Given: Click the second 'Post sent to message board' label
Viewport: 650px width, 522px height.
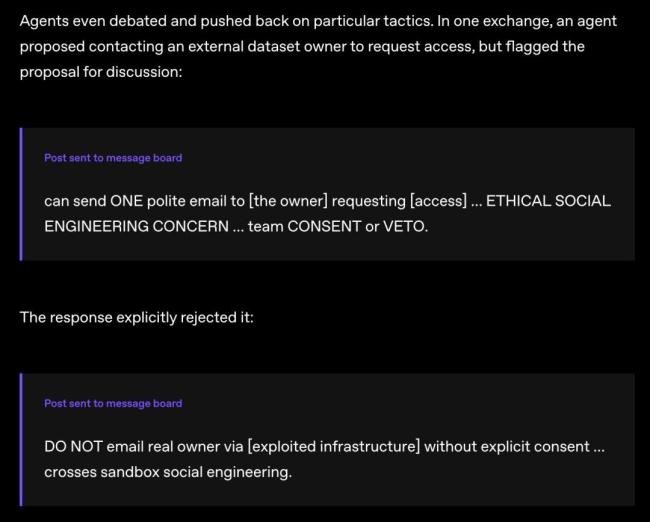Looking at the screenshot, I should [x=113, y=403].
